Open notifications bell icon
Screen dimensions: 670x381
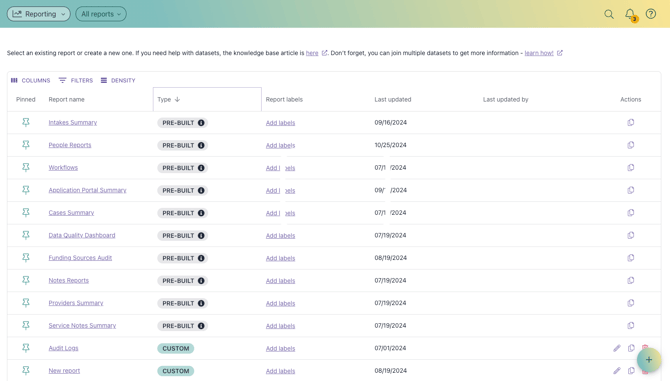(x=630, y=15)
